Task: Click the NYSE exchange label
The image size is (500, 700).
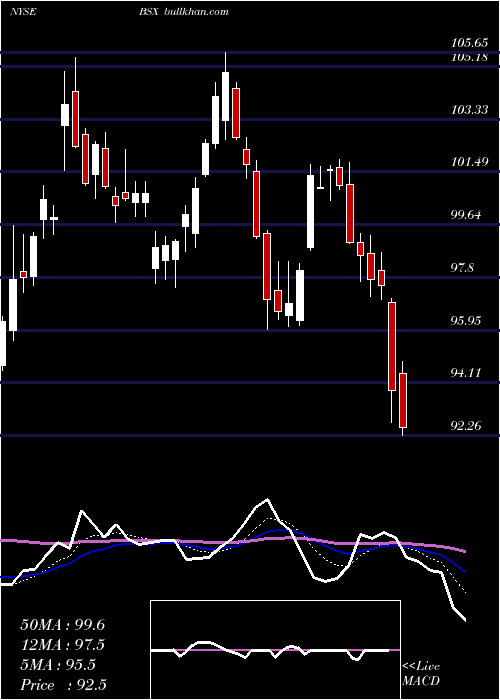Action: pyautogui.click(x=23, y=12)
